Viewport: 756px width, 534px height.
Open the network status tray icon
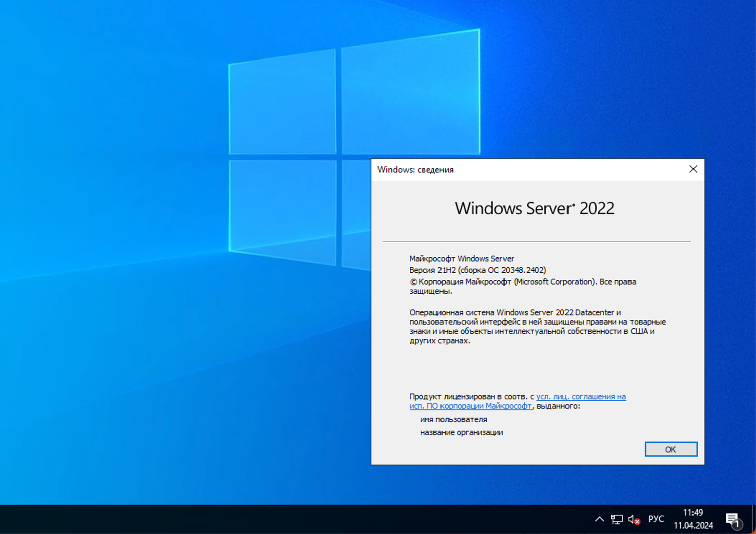tap(617, 519)
